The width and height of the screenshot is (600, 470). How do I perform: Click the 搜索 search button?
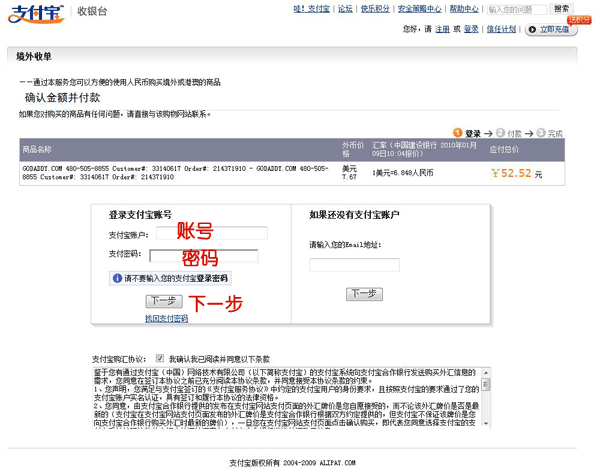(562, 8)
